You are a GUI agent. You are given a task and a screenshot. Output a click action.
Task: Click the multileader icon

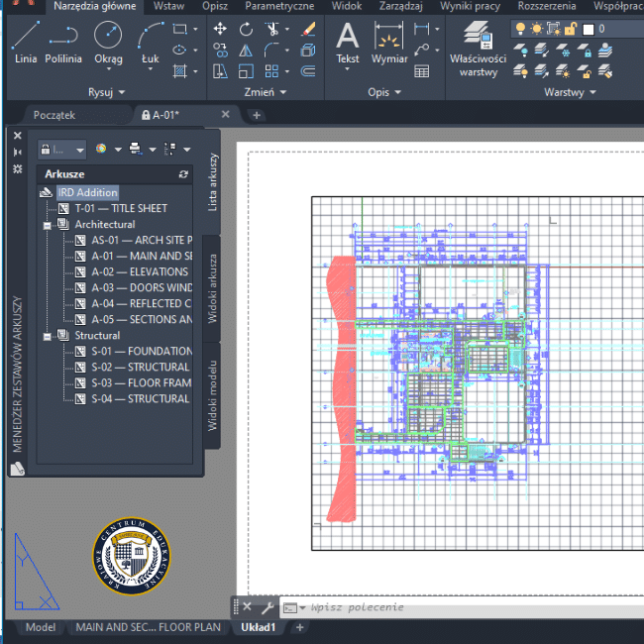click(x=421, y=51)
